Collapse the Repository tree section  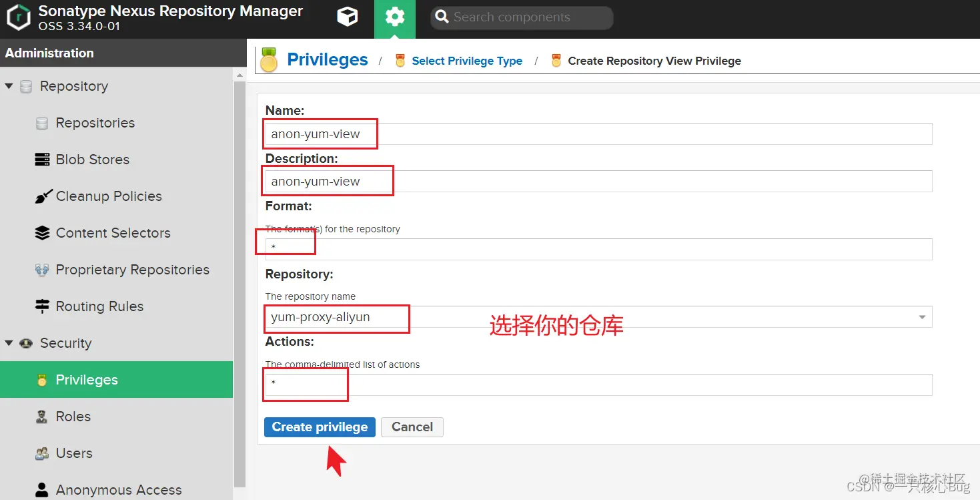tap(9, 86)
